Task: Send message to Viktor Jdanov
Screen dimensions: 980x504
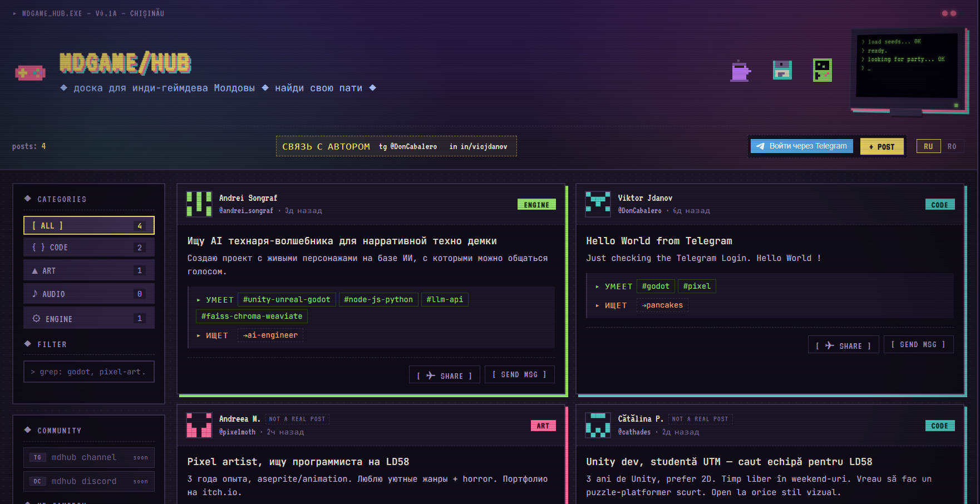Action: pos(918,344)
